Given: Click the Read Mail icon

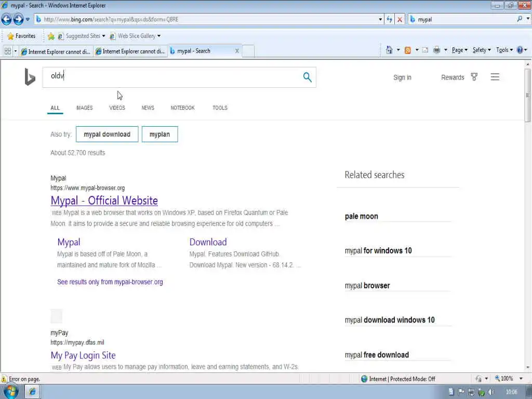Looking at the screenshot, I should click(x=425, y=50).
